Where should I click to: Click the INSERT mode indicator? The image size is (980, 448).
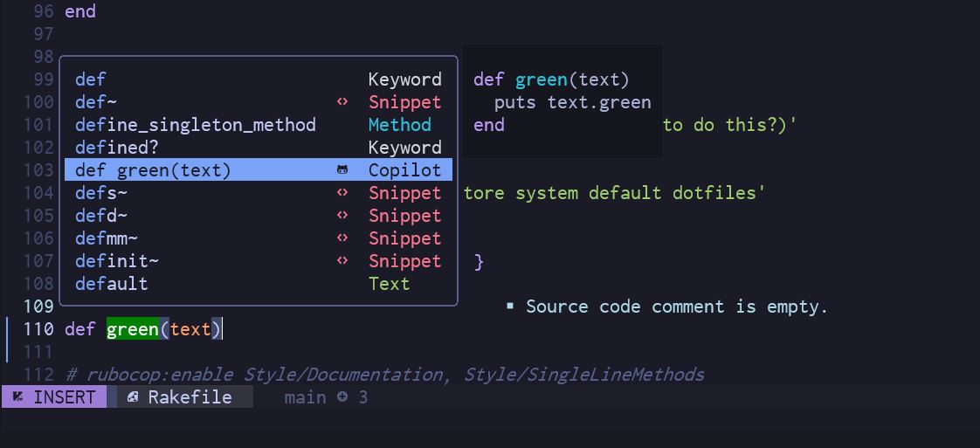64,397
